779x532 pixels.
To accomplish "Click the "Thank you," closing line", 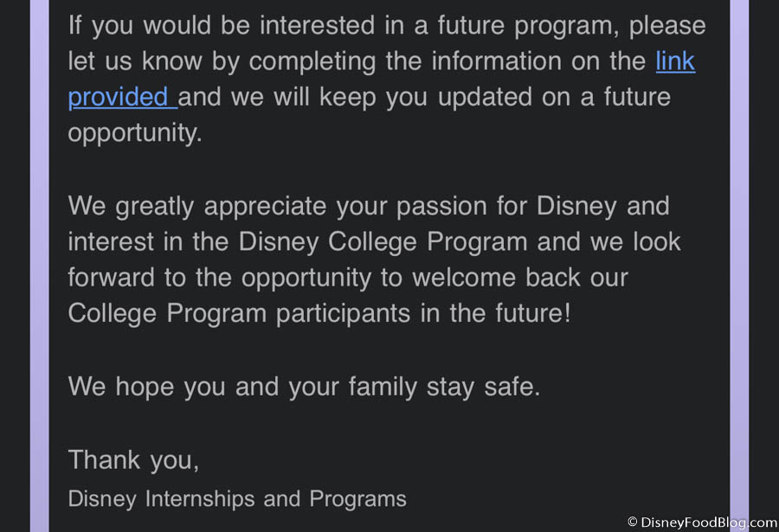I will click(133, 459).
